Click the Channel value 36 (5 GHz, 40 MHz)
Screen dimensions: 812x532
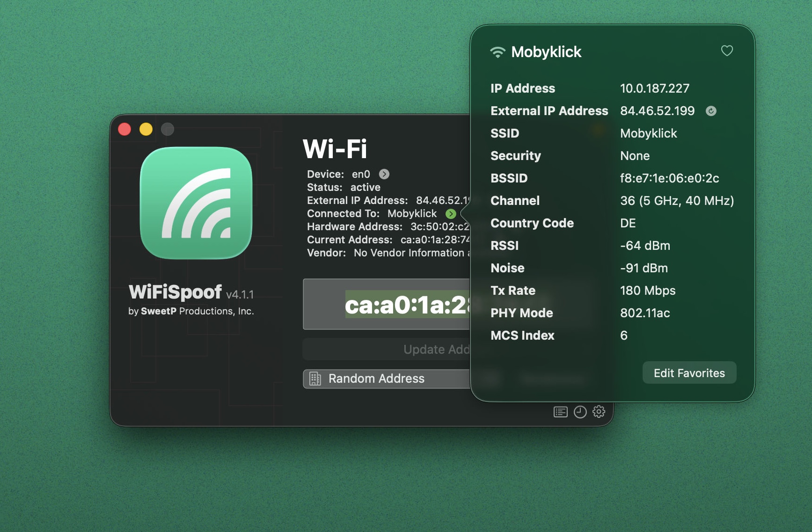[x=677, y=201]
